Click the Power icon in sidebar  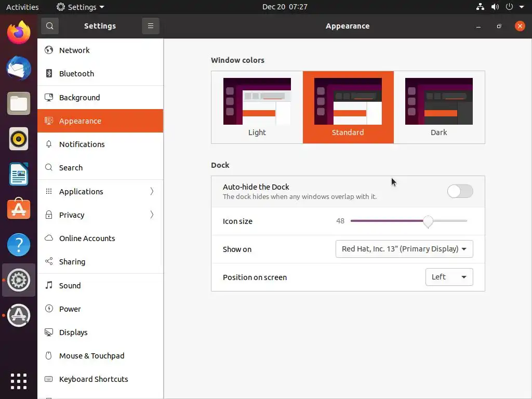[x=49, y=309]
